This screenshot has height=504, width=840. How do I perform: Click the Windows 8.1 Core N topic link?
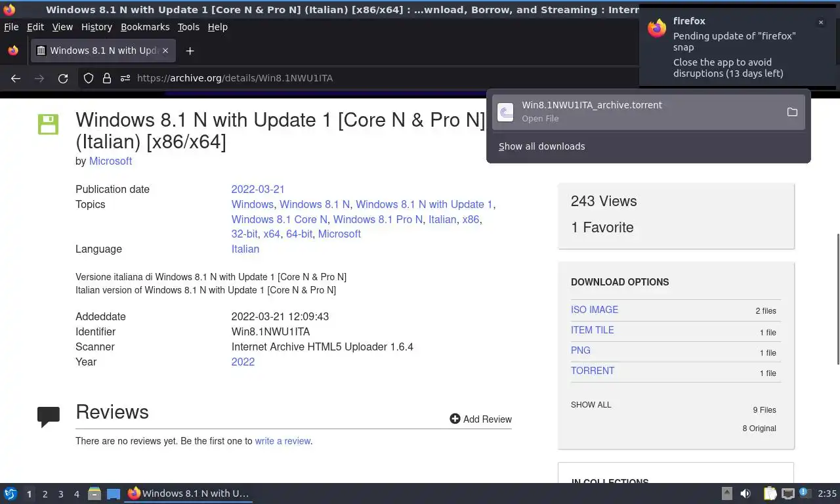[279, 219]
